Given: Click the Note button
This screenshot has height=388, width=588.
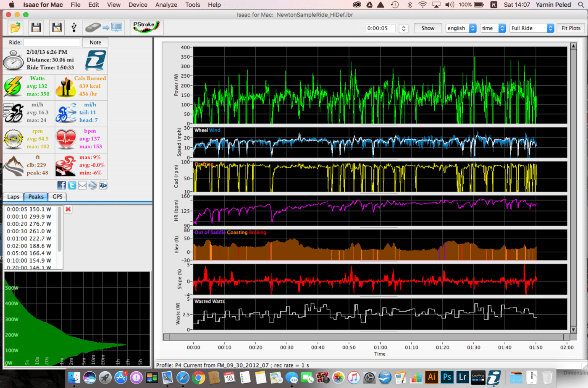Looking at the screenshot, I should coord(95,42).
